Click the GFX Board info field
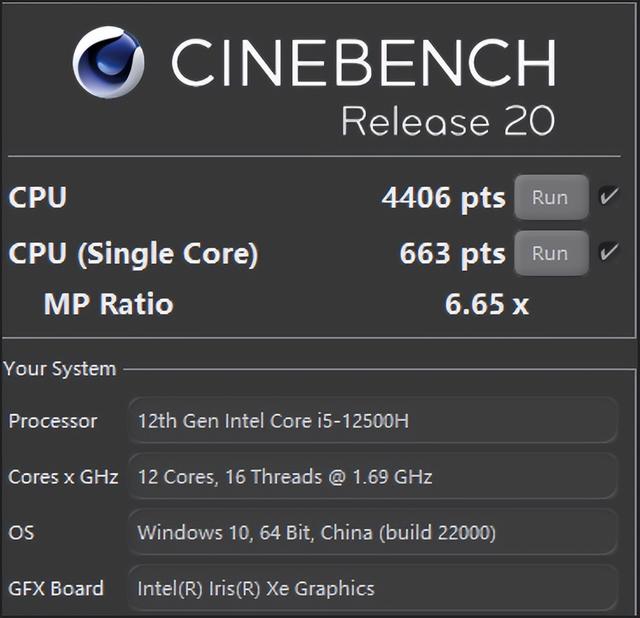Viewport: 640px width, 618px height. (x=373, y=588)
